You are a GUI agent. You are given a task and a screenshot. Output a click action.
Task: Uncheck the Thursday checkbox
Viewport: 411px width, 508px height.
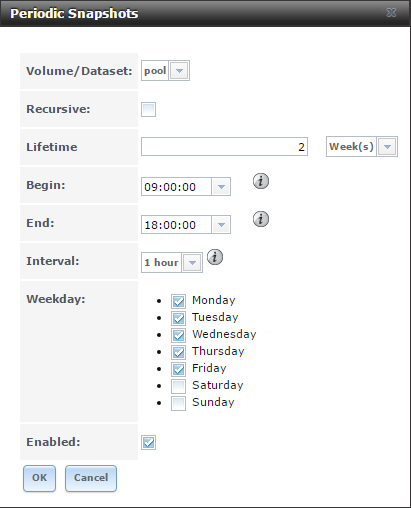pyautogui.click(x=178, y=352)
